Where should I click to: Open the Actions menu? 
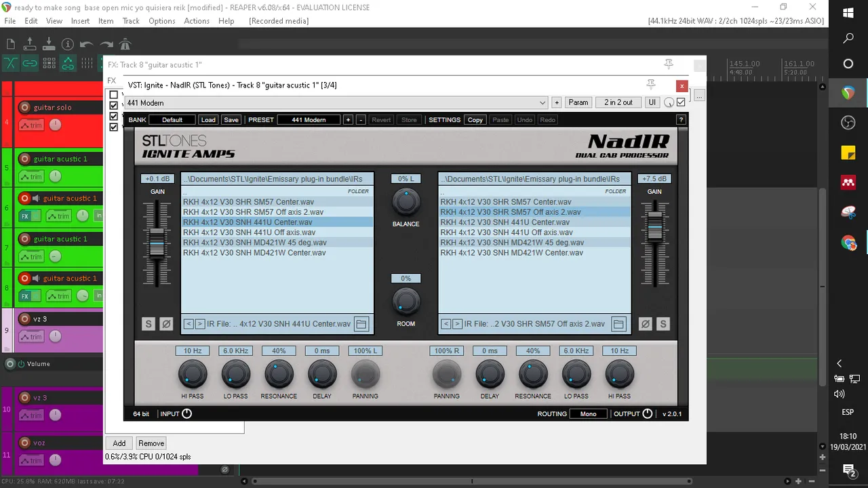(197, 21)
